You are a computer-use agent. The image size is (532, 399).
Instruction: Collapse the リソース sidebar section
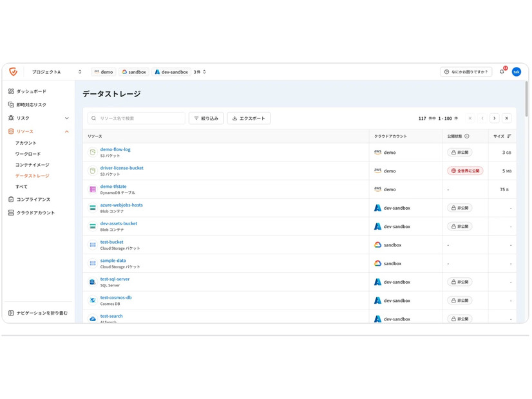pos(66,132)
